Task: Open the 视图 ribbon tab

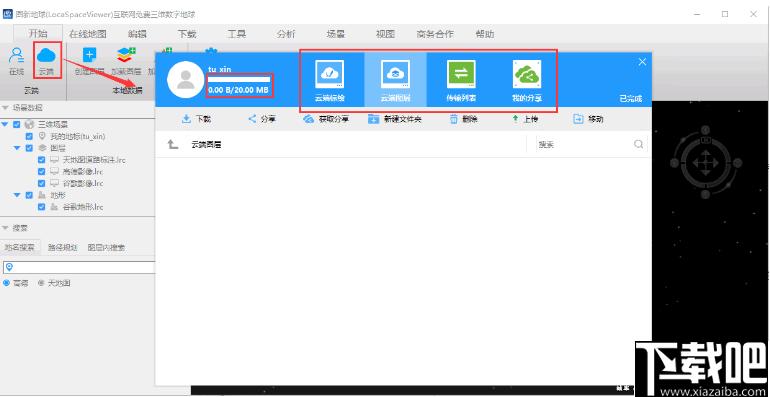Action: [x=385, y=34]
